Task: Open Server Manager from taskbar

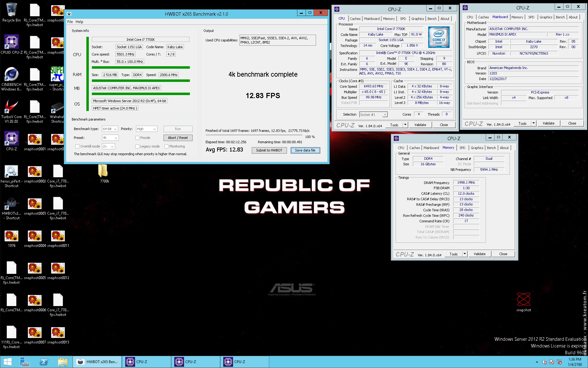Action: 25,362
